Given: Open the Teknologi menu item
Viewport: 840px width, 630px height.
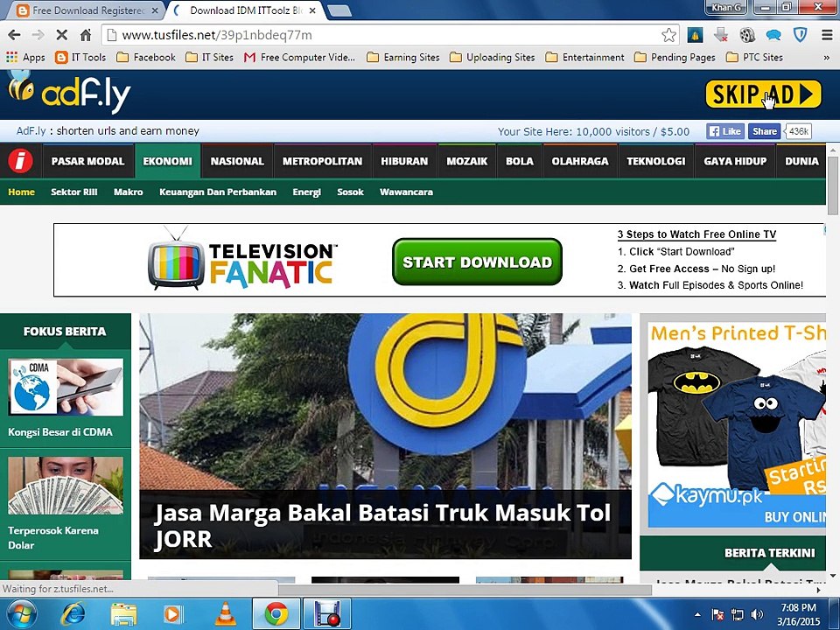Looking at the screenshot, I should click(656, 161).
